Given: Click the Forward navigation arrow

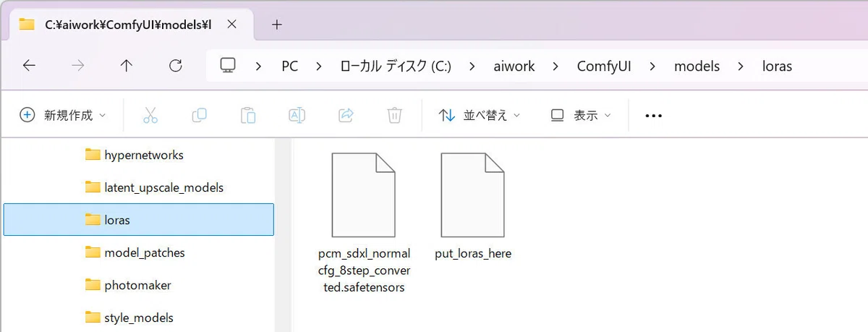Looking at the screenshot, I should (x=78, y=66).
